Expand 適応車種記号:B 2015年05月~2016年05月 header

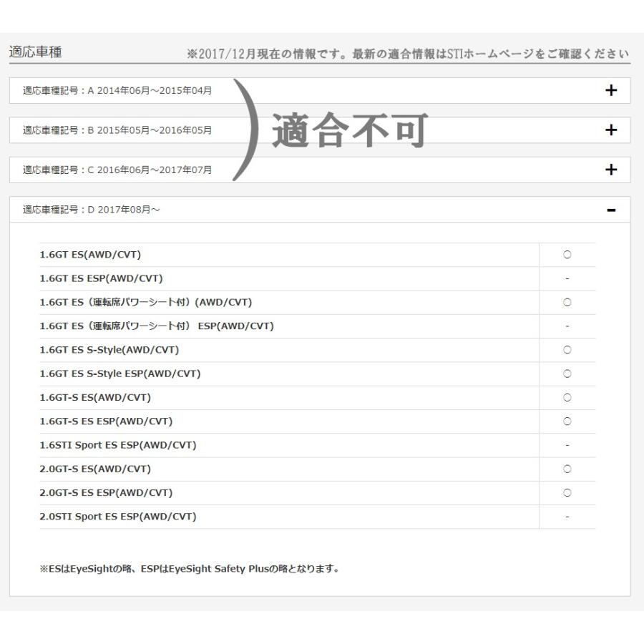(x=117, y=130)
